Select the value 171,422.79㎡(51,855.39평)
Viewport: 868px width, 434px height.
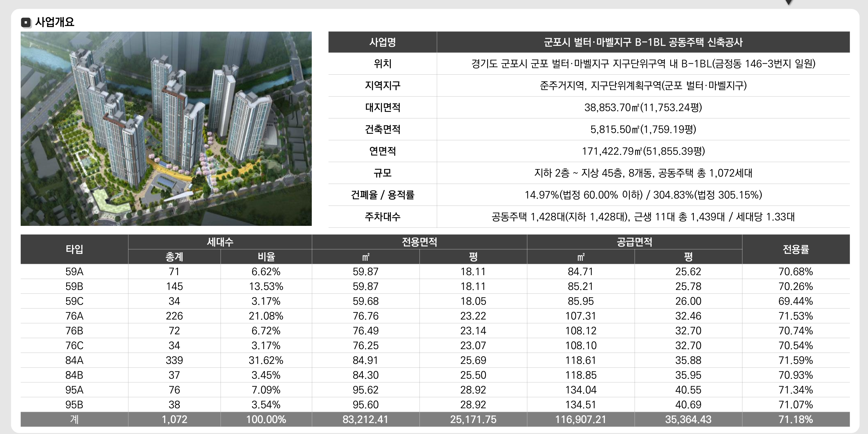[x=643, y=151]
